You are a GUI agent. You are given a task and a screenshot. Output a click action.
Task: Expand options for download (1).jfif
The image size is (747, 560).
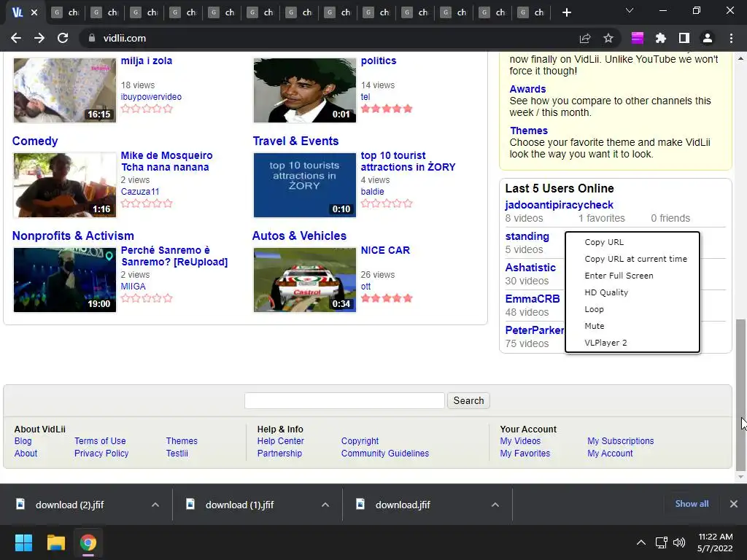pyautogui.click(x=325, y=505)
